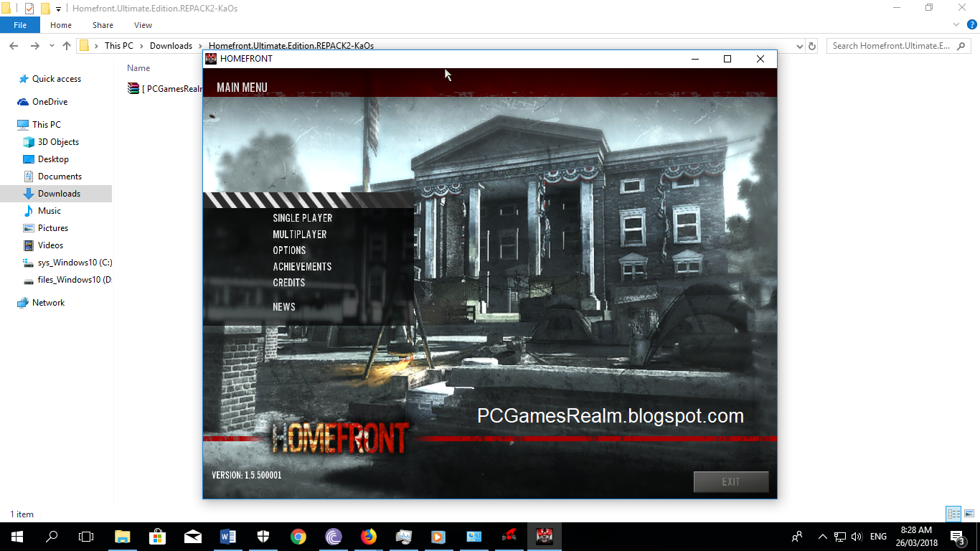Screen dimensions: 980x551
Task: View Achievements in the Homefront menu
Action: pos(302,267)
